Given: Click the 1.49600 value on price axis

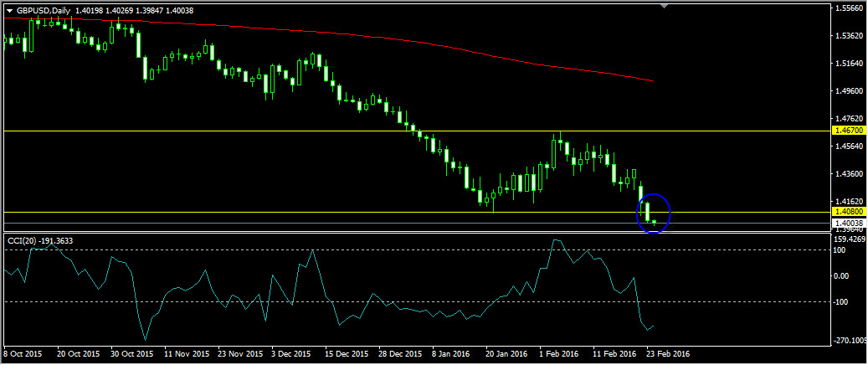Looking at the screenshot, I should 849,91.
